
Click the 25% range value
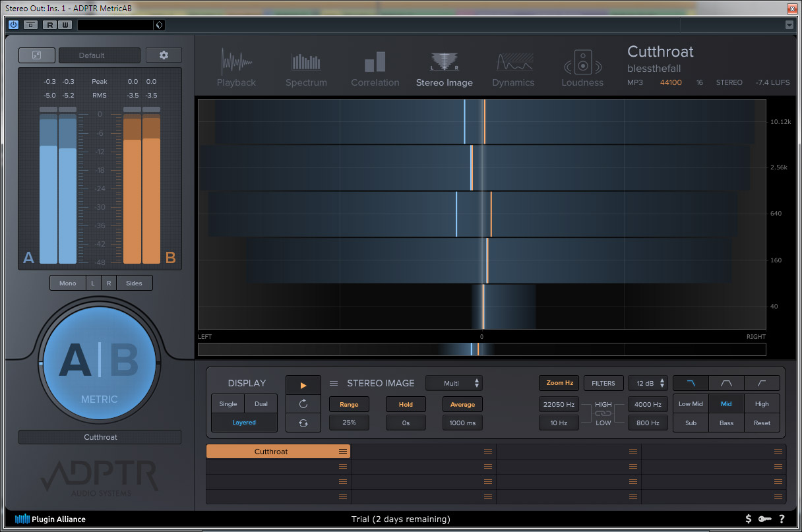(x=349, y=423)
